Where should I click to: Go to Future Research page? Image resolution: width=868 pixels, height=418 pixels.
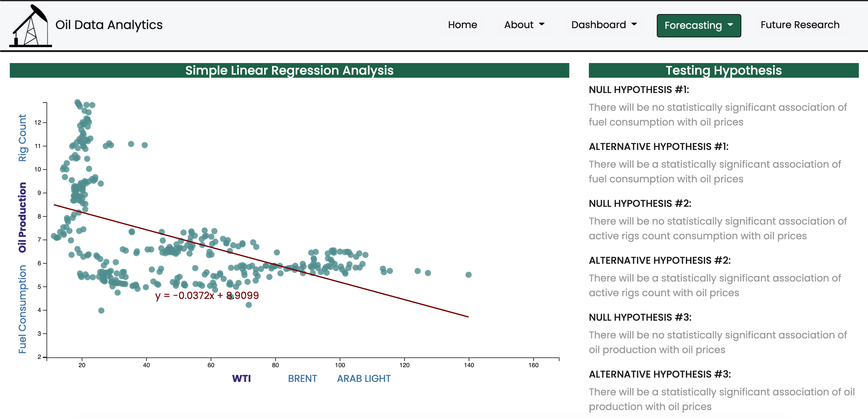click(x=800, y=25)
